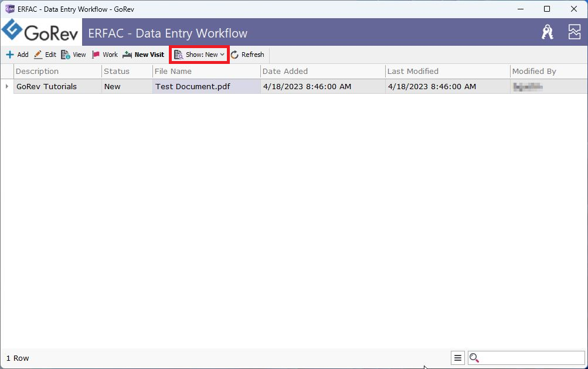588x369 pixels.
Task: Sort by Description column header
Action: pyautogui.click(x=58, y=72)
